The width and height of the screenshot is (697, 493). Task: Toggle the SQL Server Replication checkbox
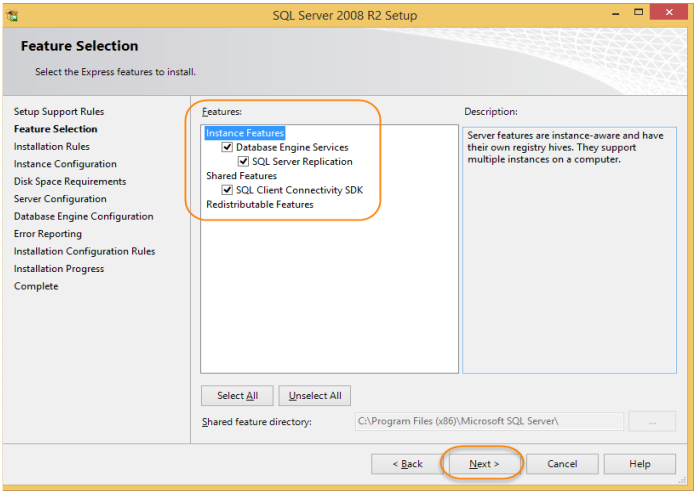tap(243, 161)
